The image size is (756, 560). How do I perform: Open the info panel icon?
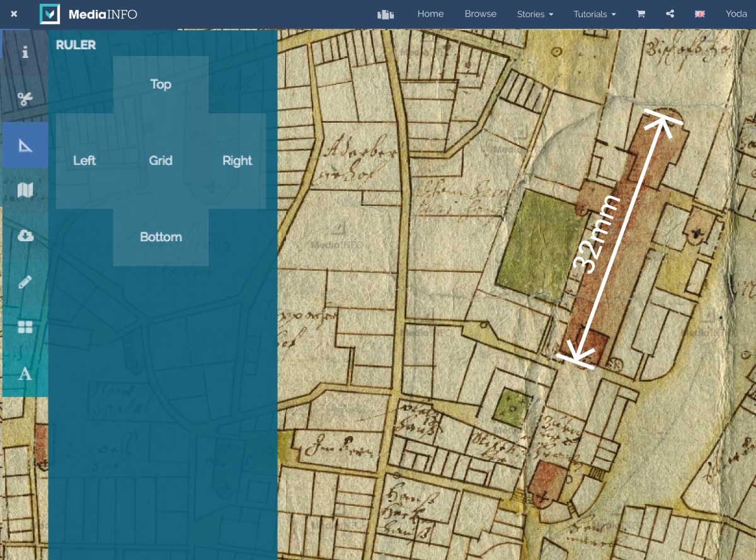point(25,52)
